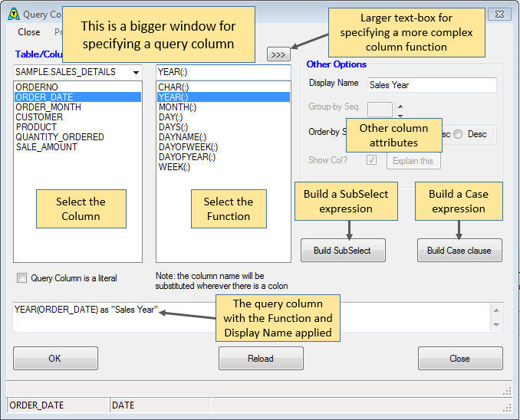Open the Close menu item
520x420 pixels.
(29, 32)
